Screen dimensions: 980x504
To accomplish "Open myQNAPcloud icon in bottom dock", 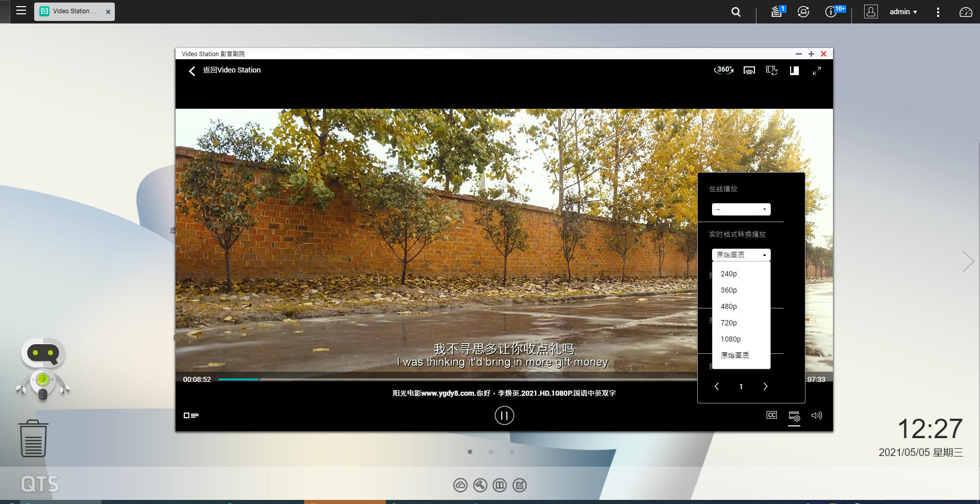I will point(460,485).
